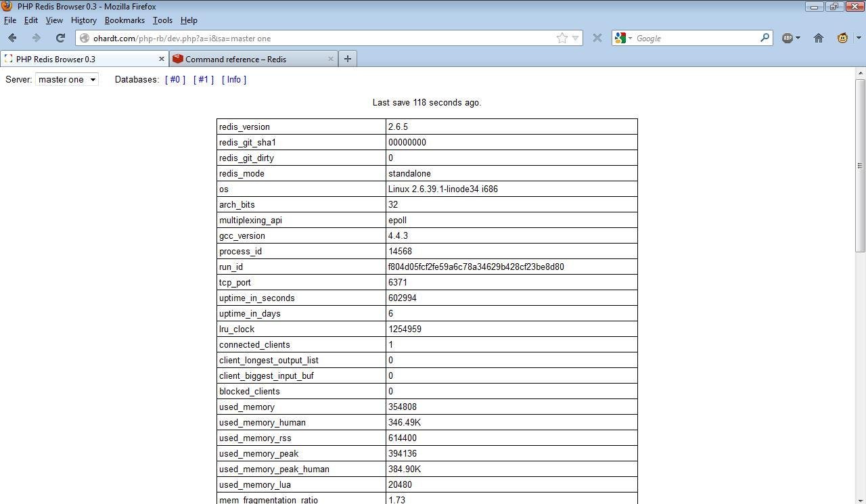This screenshot has height=504, width=866.
Task: Open database [#1] link
Action: [204, 79]
